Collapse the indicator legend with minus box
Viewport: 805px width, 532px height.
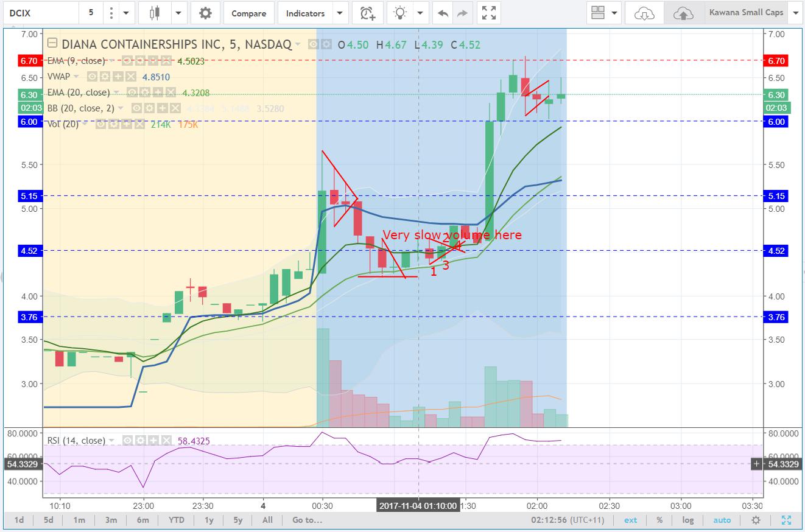click(x=52, y=44)
